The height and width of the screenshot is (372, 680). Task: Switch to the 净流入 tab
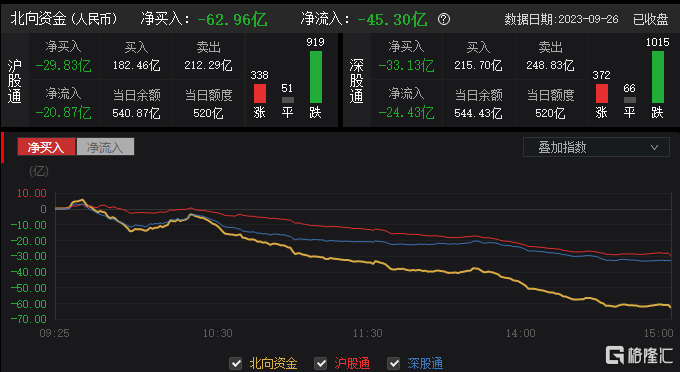(x=105, y=147)
